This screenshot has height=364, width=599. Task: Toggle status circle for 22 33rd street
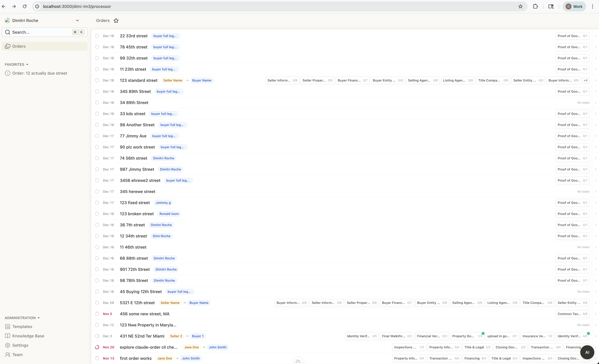pyautogui.click(x=97, y=36)
